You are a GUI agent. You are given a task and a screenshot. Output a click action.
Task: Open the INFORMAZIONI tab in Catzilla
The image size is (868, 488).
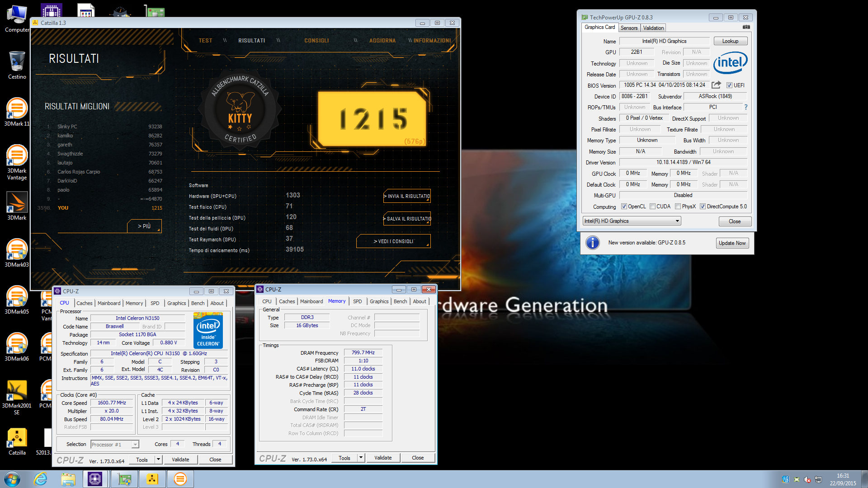432,41
